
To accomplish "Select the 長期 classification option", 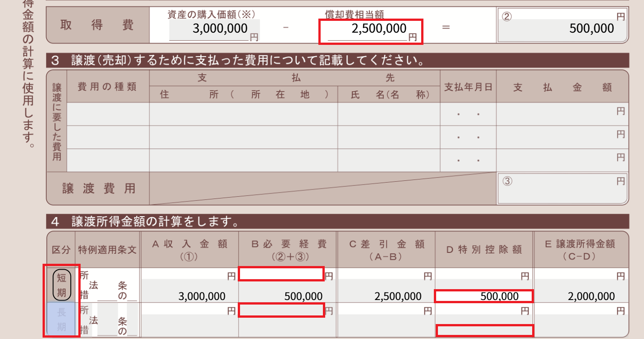I will (61, 320).
